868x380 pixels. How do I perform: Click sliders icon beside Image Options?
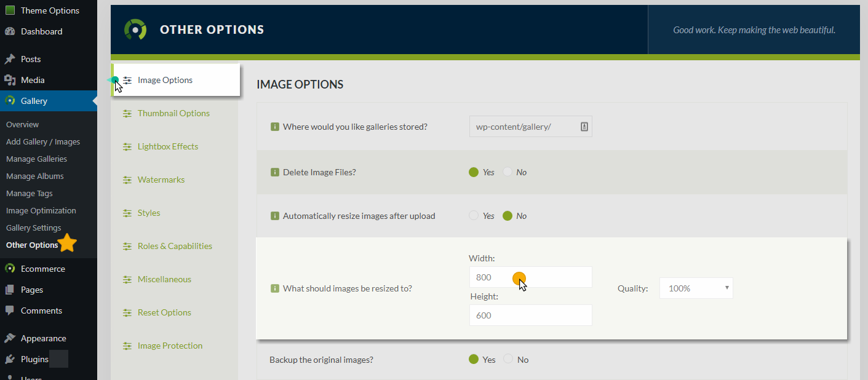pos(127,80)
